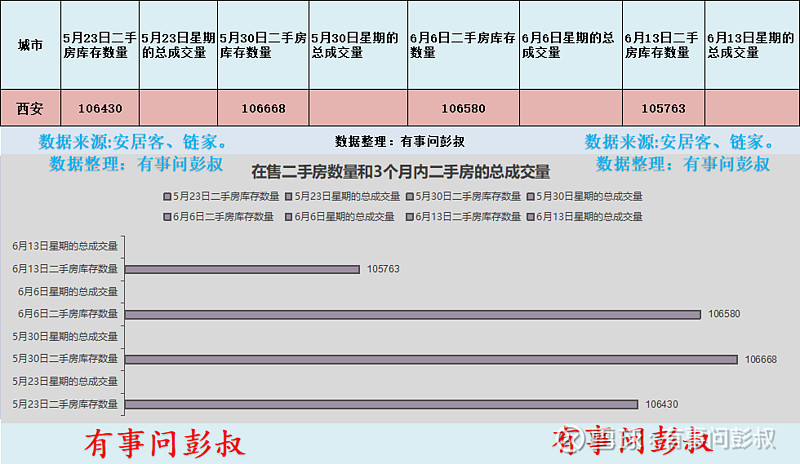The height and width of the screenshot is (464, 800).
Task: Click the bar data label 106430
Action: pos(662,404)
